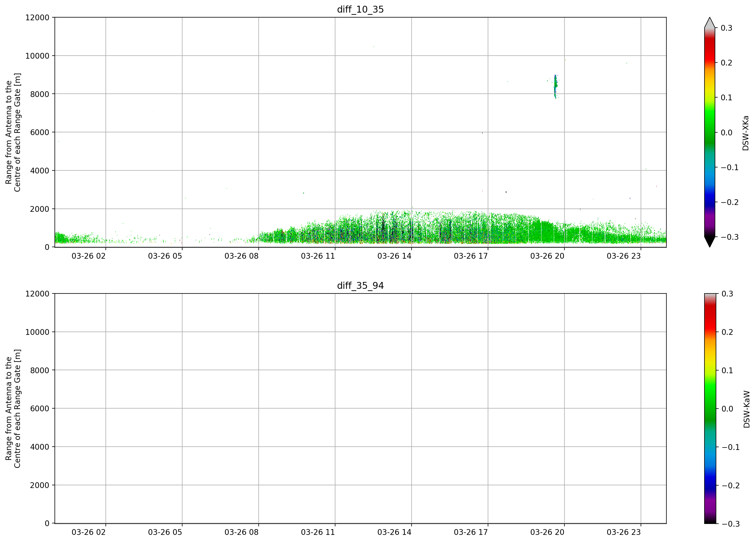Click the "03-26 11" tick under diff_10_35

tap(318, 256)
